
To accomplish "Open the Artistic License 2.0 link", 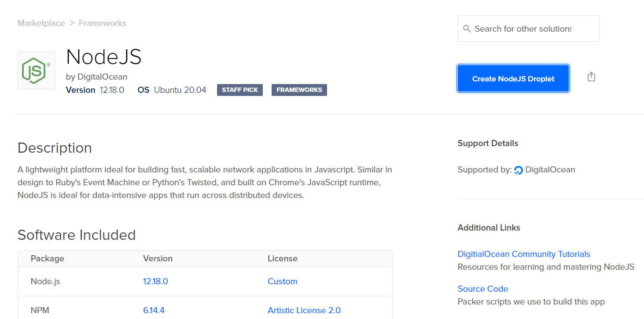I will tap(304, 310).
